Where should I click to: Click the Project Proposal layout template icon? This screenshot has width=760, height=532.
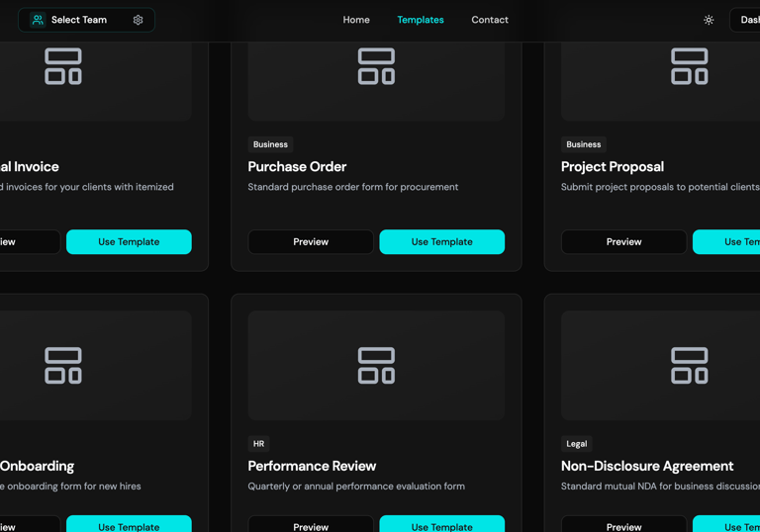[x=689, y=66]
